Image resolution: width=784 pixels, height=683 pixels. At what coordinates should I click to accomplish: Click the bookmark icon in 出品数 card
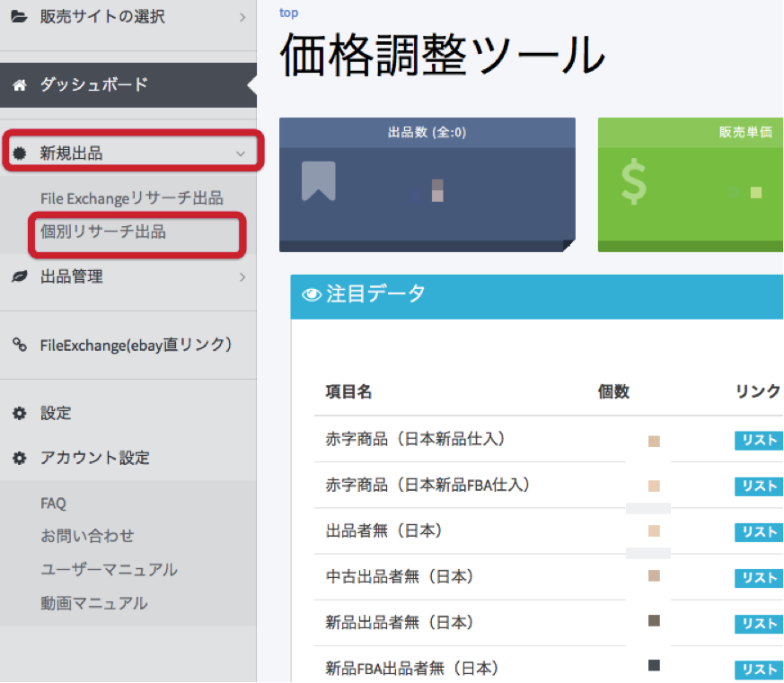point(319,181)
